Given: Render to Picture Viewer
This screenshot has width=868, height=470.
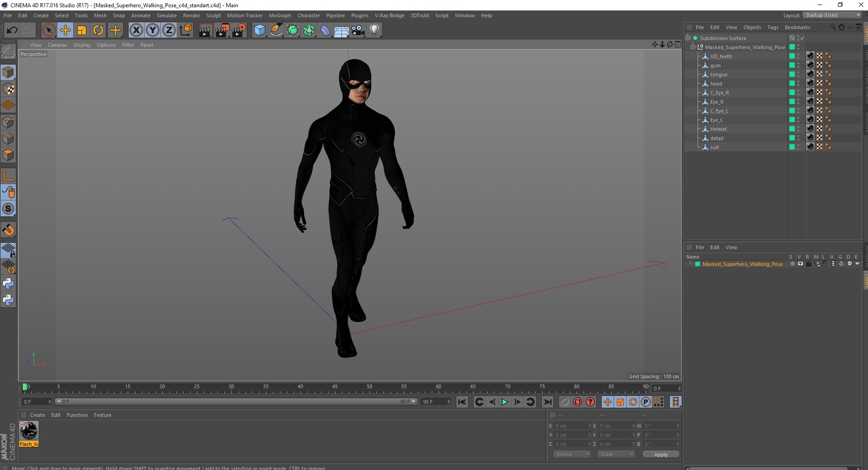Looking at the screenshot, I should [x=222, y=30].
